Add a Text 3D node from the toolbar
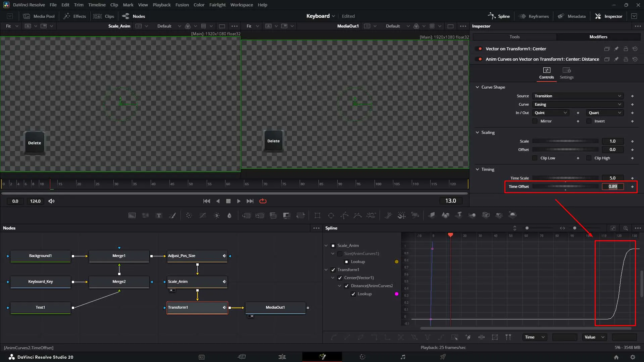The height and width of the screenshot is (362, 644). point(459,215)
